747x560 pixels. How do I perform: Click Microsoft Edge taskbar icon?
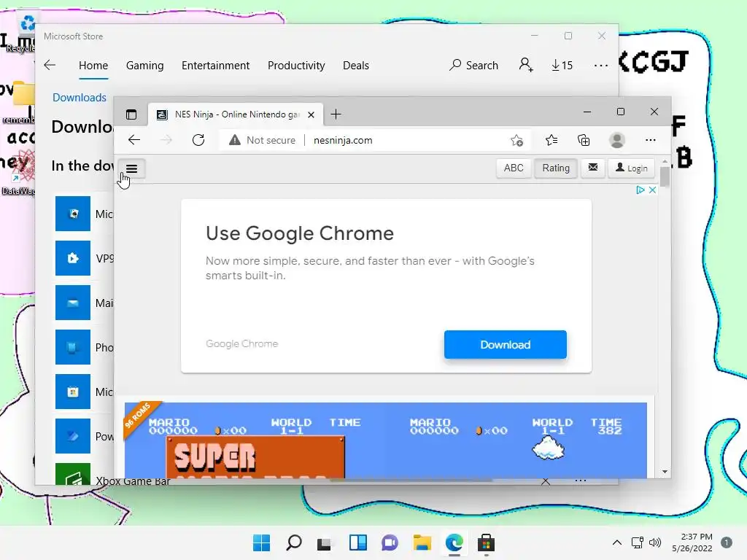pyautogui.click(x=454, y=542)
